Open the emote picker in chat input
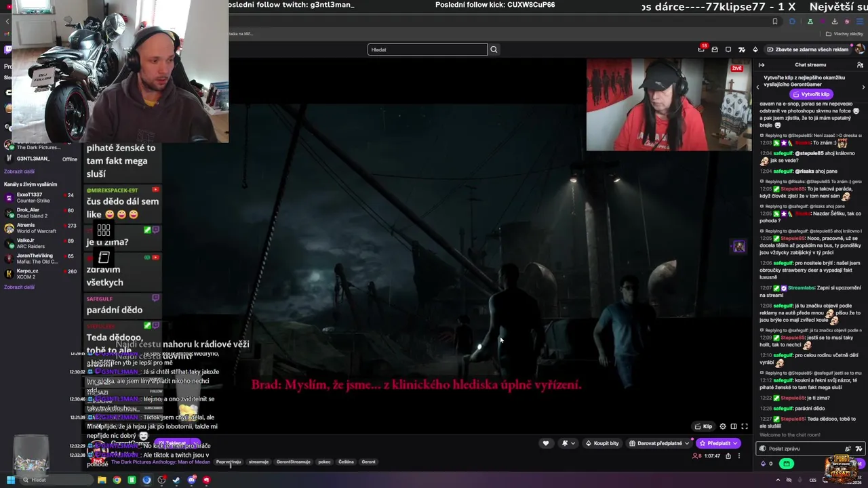Screen dimensions: 868x488 [x=848, y=449]
